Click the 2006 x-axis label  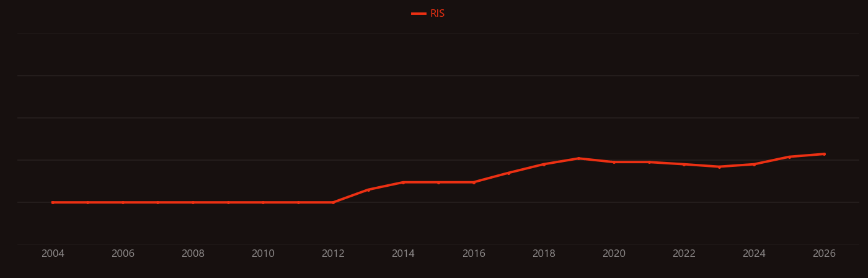click(123, 254)
